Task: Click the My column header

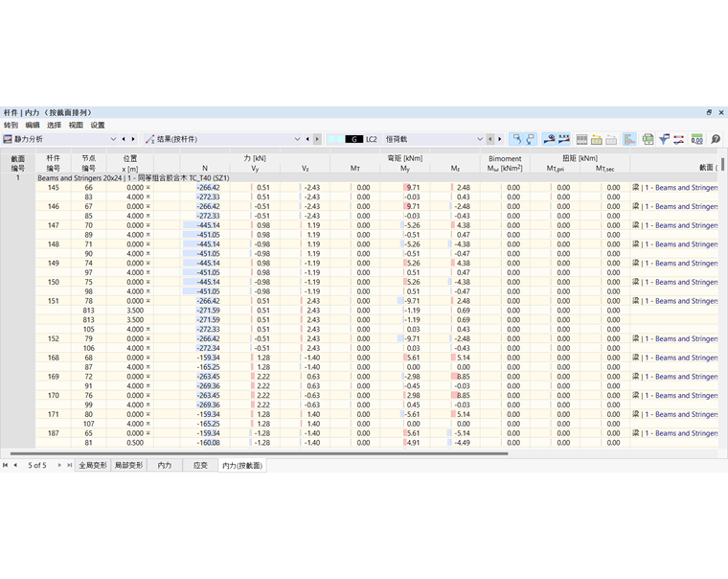Action: [405, 168]
